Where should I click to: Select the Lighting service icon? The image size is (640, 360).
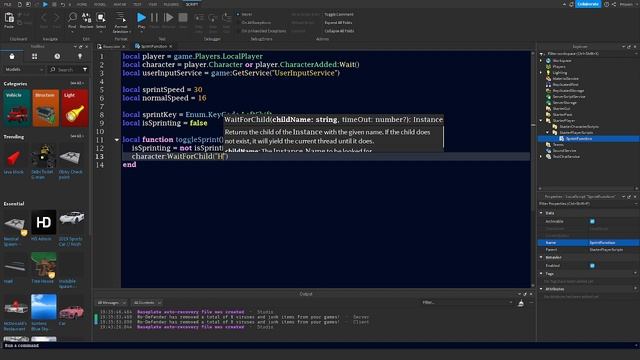pyautogui.click(x=549, y=73)
